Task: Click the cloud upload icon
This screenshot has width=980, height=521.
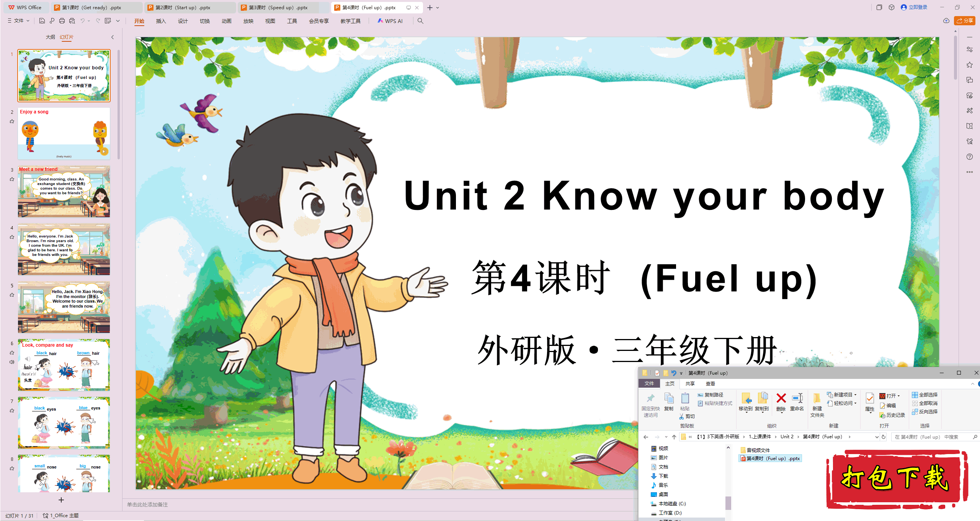Action: tap(946, 21)
